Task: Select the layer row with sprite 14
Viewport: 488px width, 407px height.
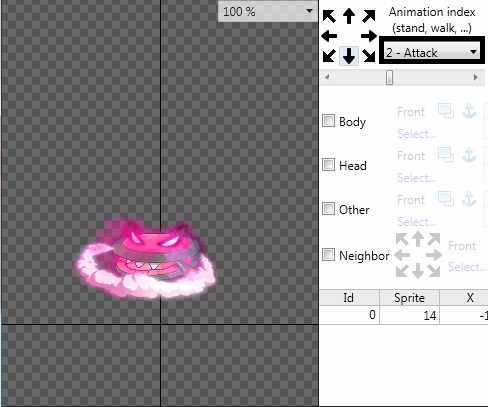Action: [x=404, y=315]
